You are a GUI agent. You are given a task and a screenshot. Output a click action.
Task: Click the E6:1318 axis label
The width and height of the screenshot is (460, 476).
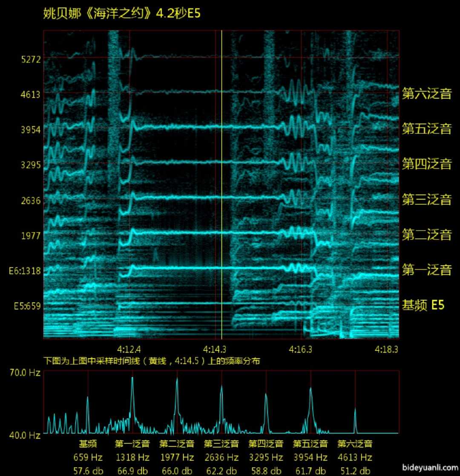pos(25,271)
